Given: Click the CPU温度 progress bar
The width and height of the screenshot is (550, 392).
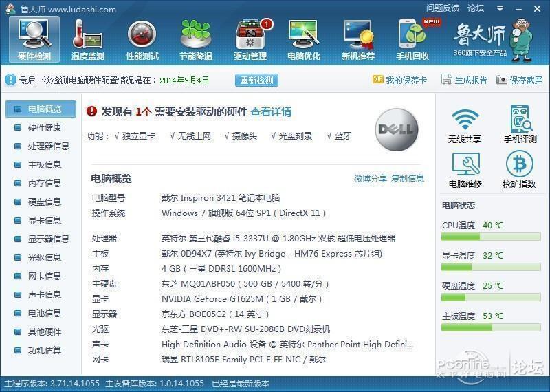Looking at the screenshot, I should pyautogui.click(x=491, y=237).
